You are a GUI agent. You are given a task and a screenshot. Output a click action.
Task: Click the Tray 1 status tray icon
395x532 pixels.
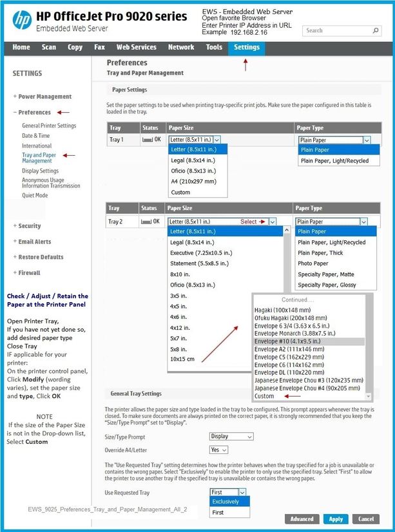pos(148,140)
